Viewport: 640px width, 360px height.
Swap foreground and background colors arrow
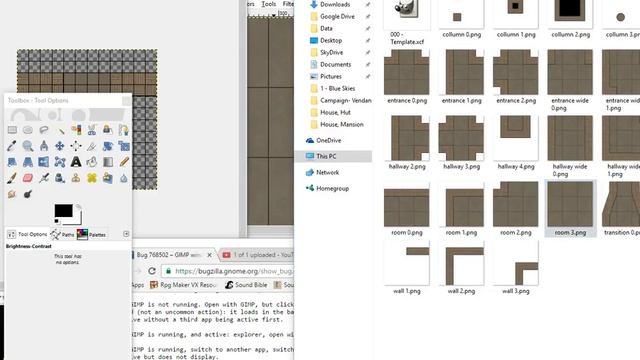point(78,207)
